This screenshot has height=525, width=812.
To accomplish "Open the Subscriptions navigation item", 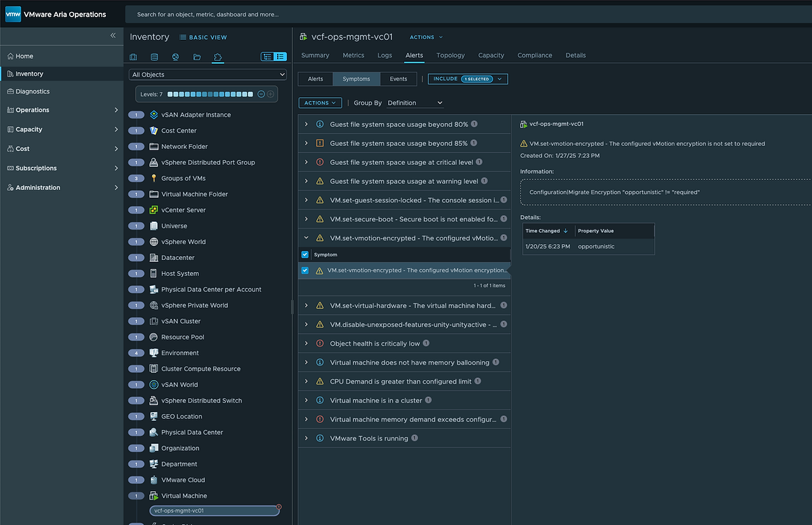I will 62,168.
